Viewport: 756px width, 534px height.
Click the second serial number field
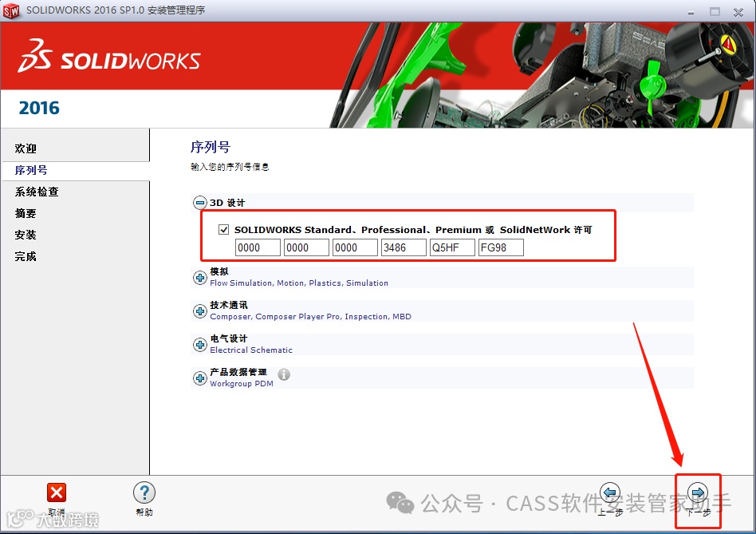[x=307, y=247]
